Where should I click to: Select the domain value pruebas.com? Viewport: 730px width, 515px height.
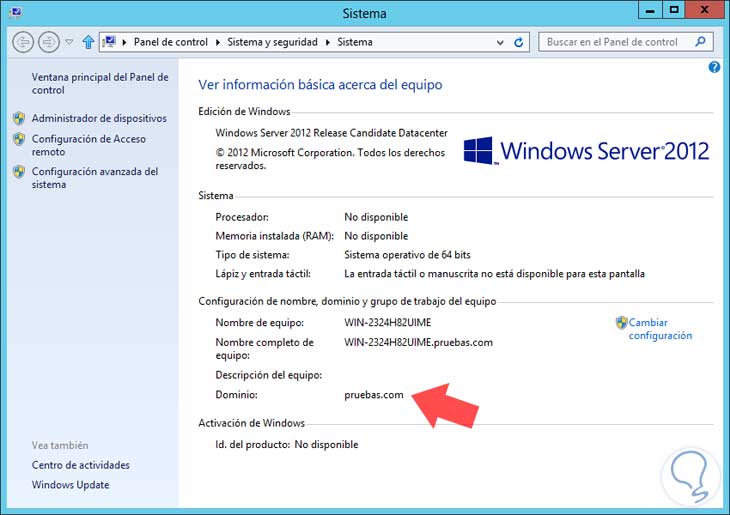(374, 395)
